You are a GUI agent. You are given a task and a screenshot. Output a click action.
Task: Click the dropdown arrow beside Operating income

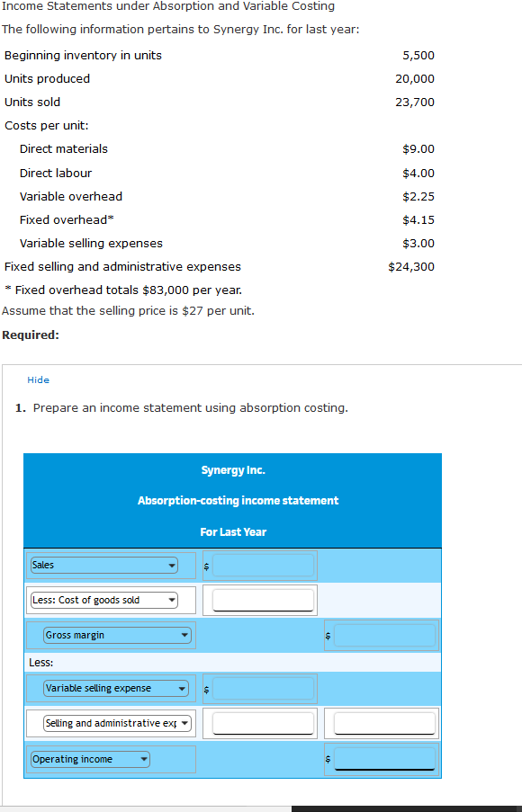(144, 759)
